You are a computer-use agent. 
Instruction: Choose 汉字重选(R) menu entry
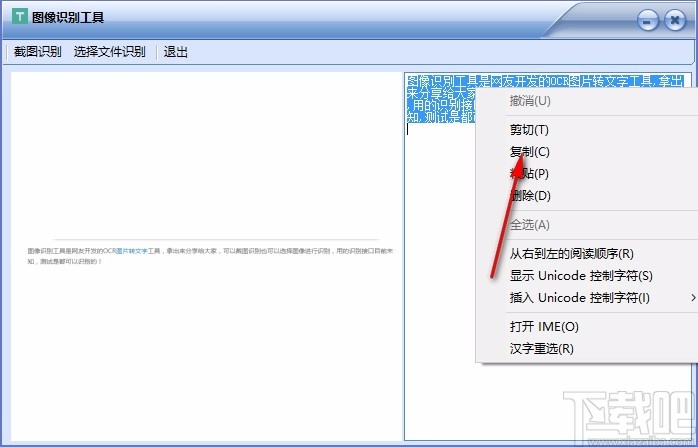click(587, 349)
